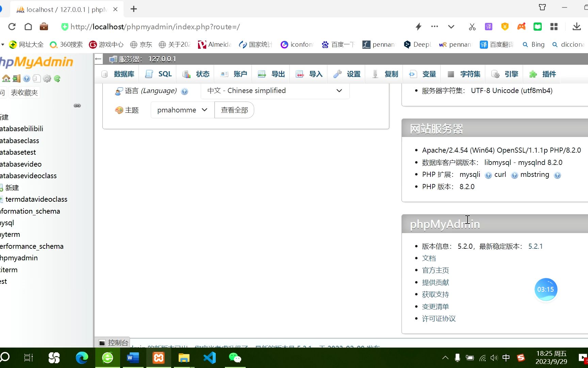Open scissors screenshot tool in browser toolbar
This screenshot has width=588, height=368.
(x=472, y=27)
